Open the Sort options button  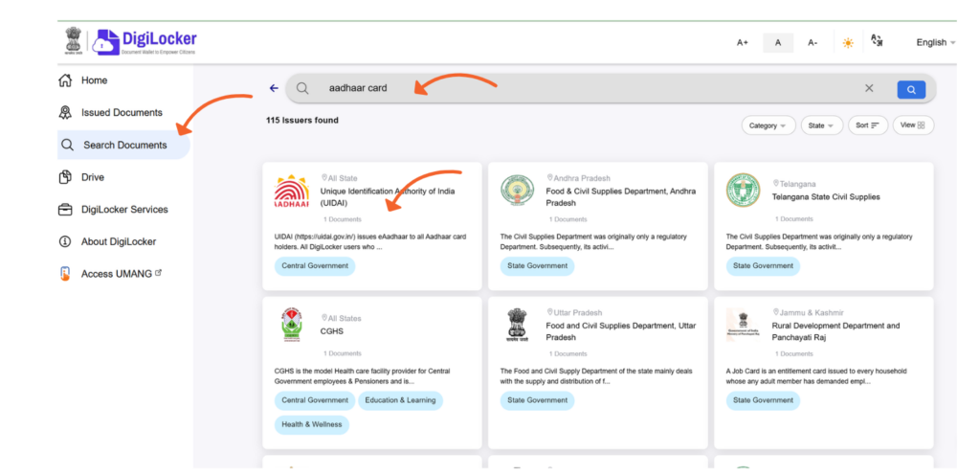tap(867, 125)
